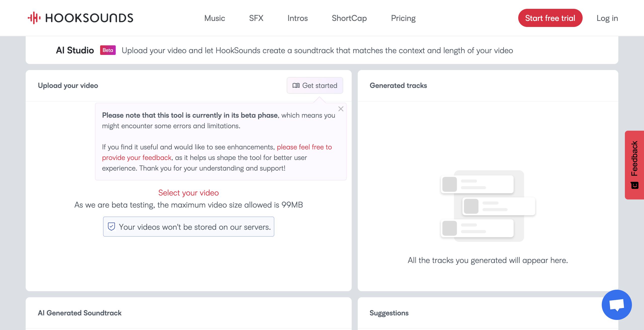This screenshot has height=330, width=644.
Task: Click the 'Suggestions' heading
Action: pyautogui.click(x=389, y=313)
